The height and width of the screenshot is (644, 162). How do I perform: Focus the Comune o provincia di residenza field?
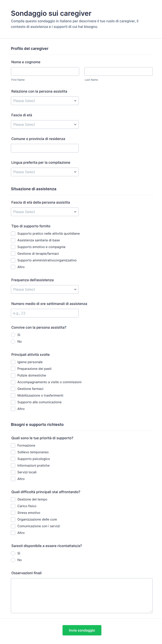(45, 148)
